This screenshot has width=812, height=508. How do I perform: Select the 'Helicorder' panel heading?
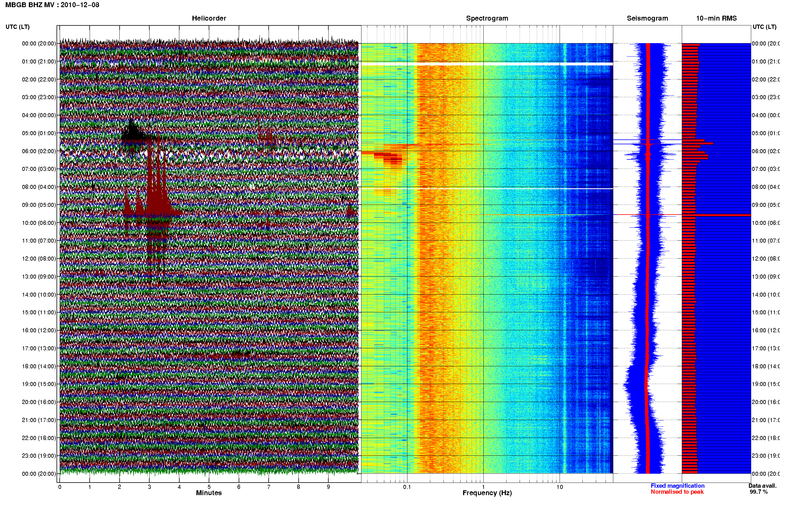coord(209,18)
